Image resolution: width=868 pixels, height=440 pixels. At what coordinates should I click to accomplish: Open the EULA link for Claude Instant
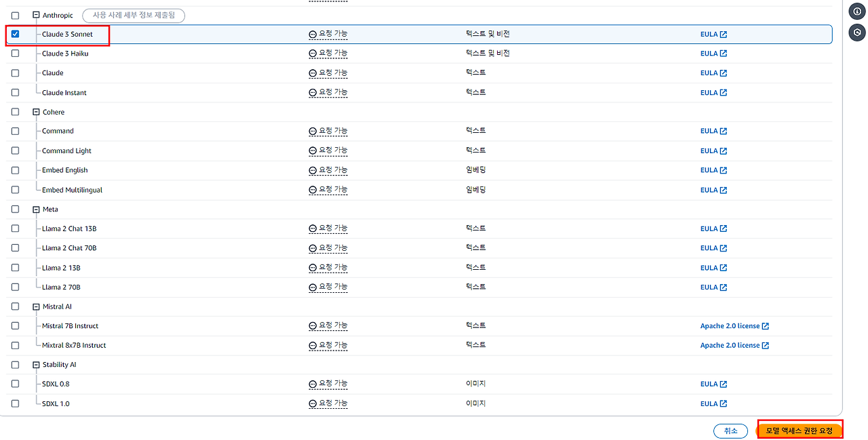[x=713, y=93]
